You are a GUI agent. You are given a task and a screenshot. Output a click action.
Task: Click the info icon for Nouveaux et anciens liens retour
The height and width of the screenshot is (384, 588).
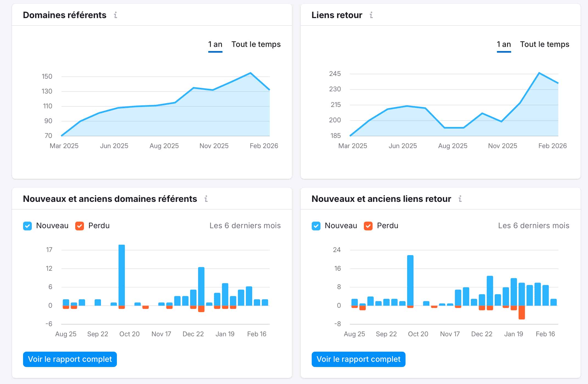coord(460,199)
